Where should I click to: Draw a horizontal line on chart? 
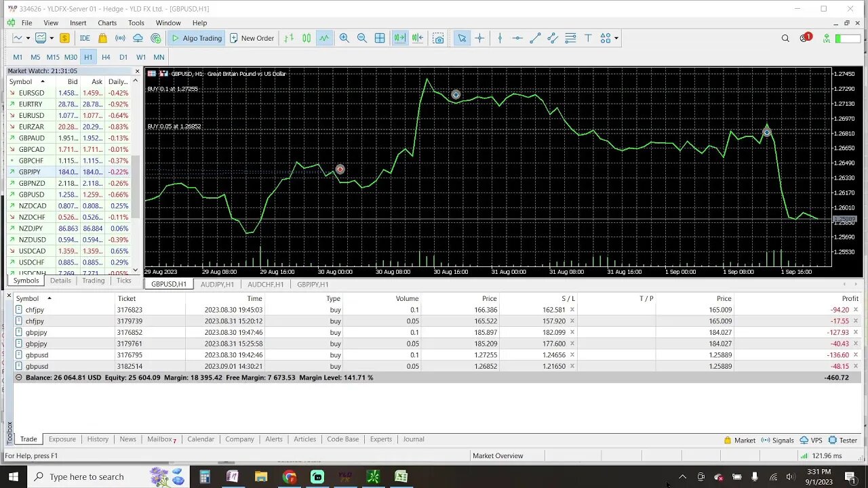(517, 38)
